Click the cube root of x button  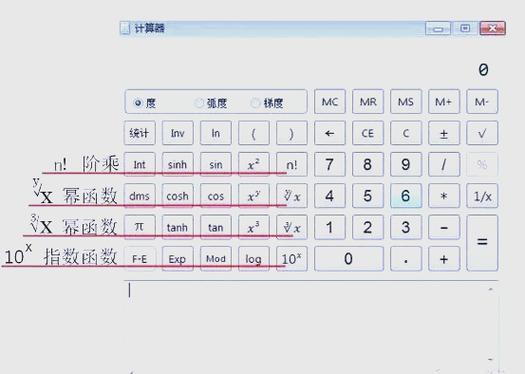tap(292, 227)
